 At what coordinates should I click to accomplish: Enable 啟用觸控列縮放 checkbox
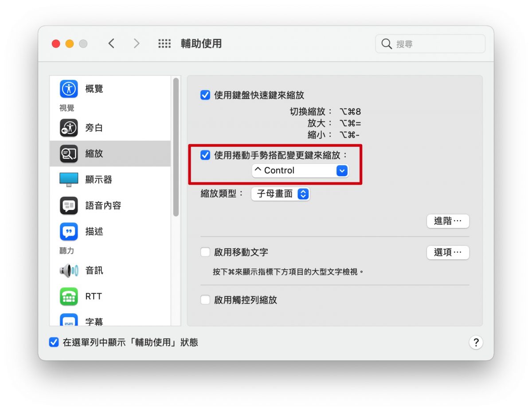205,300
